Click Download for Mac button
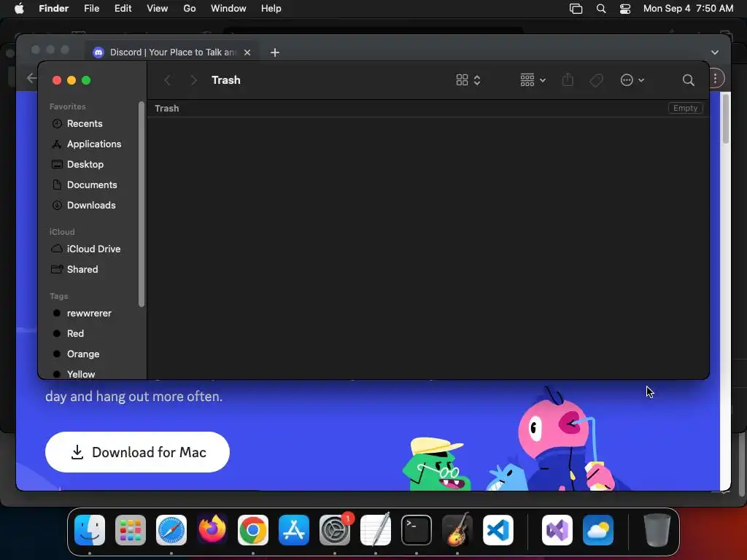 pos(137,452)
